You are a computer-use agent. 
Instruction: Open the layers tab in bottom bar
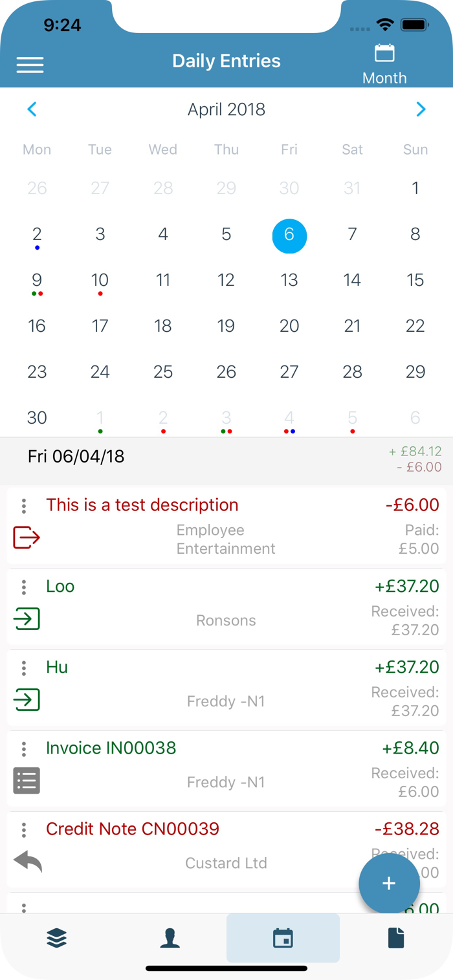tap(57, 938)
